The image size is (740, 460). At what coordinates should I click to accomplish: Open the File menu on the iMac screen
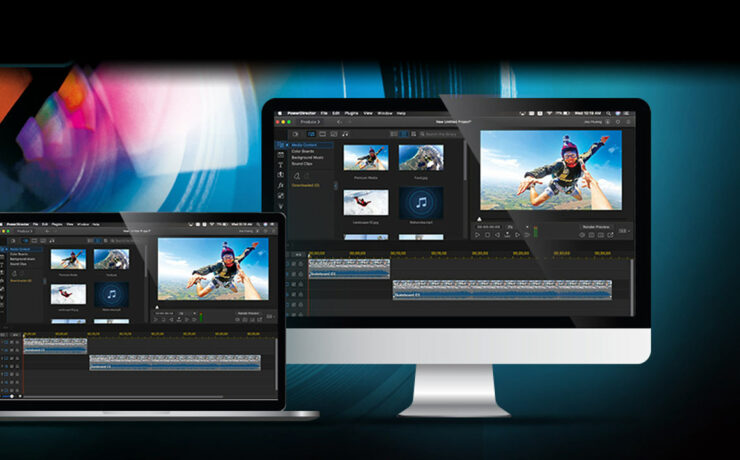pyautogui.click(x=324, y=113)
